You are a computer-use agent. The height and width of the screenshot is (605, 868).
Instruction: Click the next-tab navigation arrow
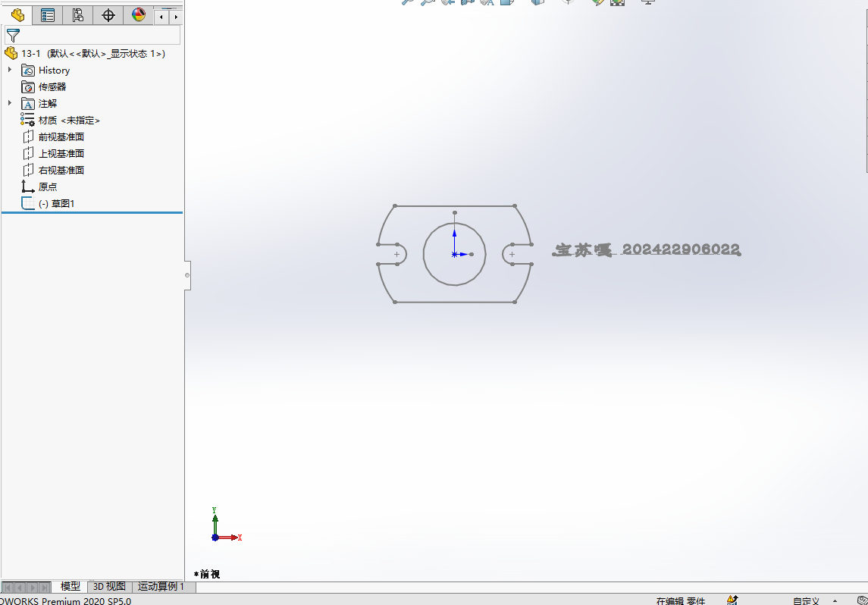click(32, 587)
